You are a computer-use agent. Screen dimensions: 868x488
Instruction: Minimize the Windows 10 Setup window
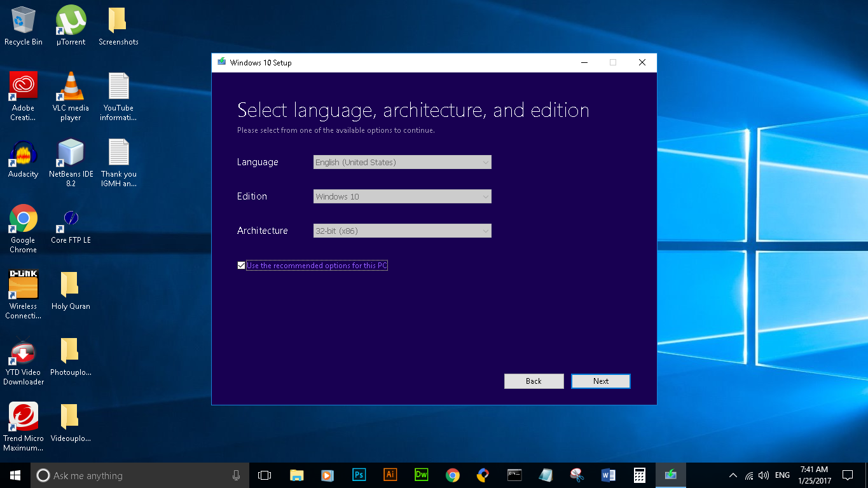(584, 62)
